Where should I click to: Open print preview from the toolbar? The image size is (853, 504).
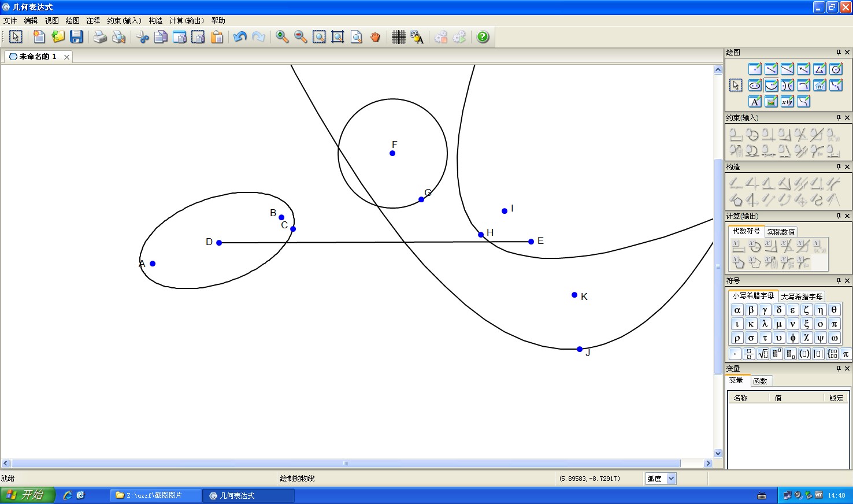click(118, 37)
